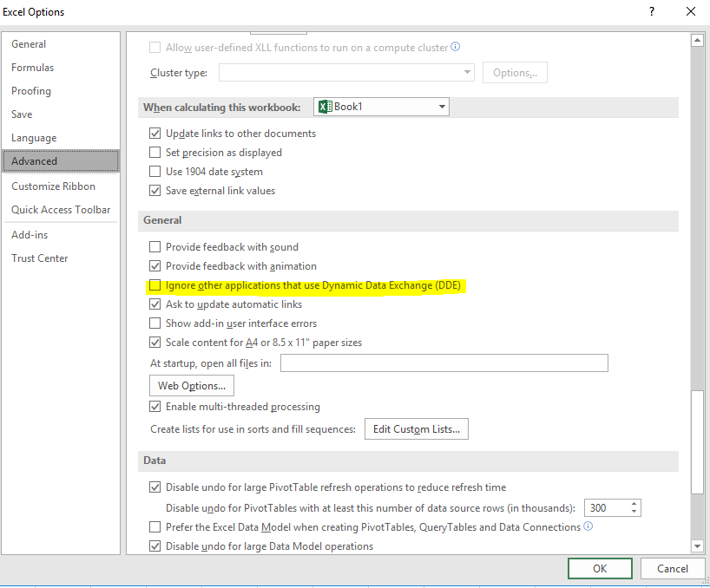
Task: Open Quick Access Toolbar settings
Action: [x=61, y=210]
